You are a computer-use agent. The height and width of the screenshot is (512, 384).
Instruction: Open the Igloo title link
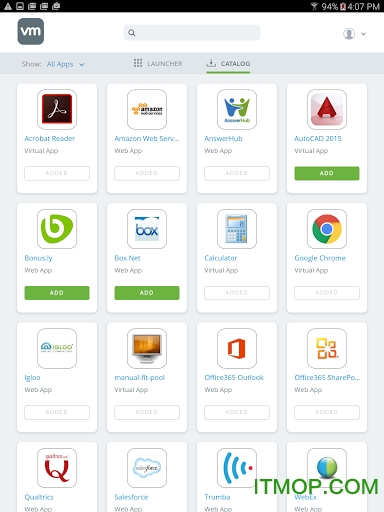(x=32, y=378)
